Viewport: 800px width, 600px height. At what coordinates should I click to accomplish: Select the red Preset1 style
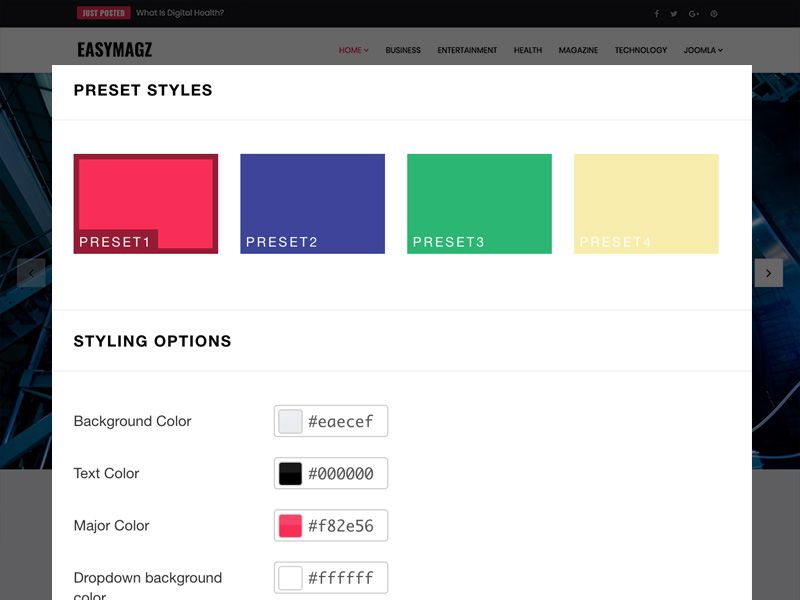146,203
